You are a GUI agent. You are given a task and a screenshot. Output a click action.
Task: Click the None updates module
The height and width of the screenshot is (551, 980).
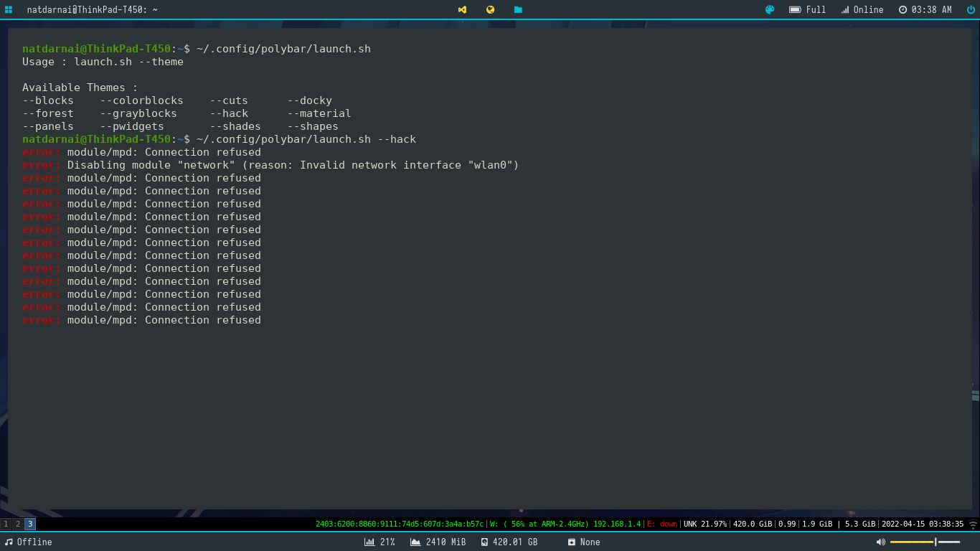coord(584,542)
